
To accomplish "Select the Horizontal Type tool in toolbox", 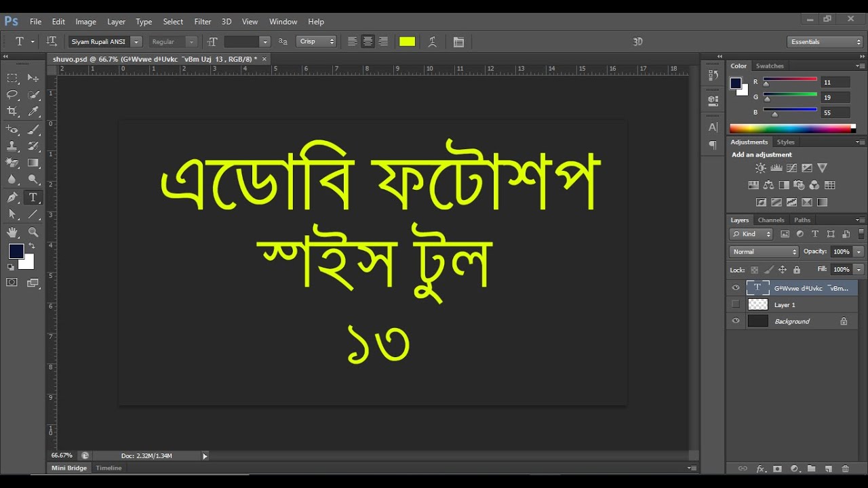I will (33, 198).
